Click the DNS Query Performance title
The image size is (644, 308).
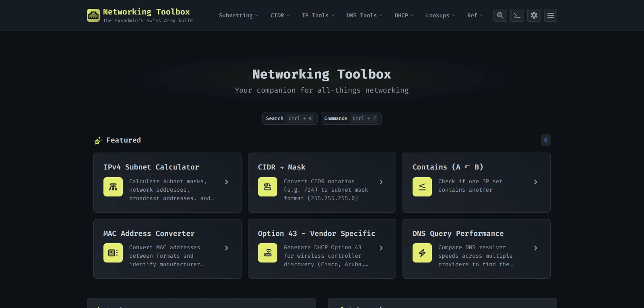coord(458,234)
